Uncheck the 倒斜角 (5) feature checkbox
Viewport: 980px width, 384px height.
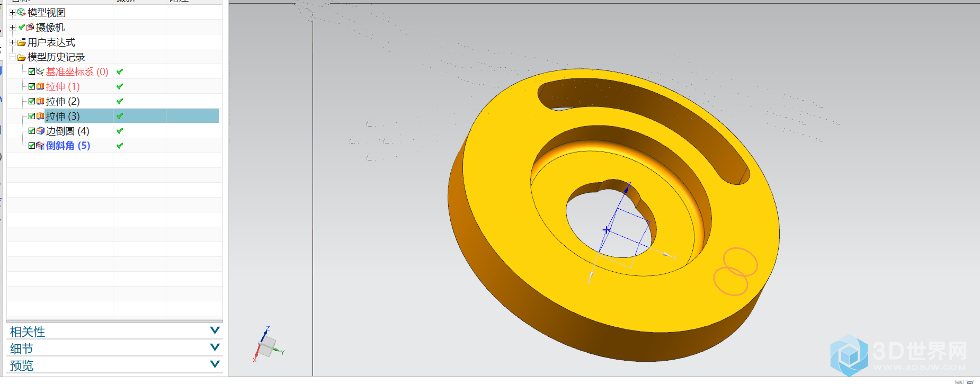32,146
